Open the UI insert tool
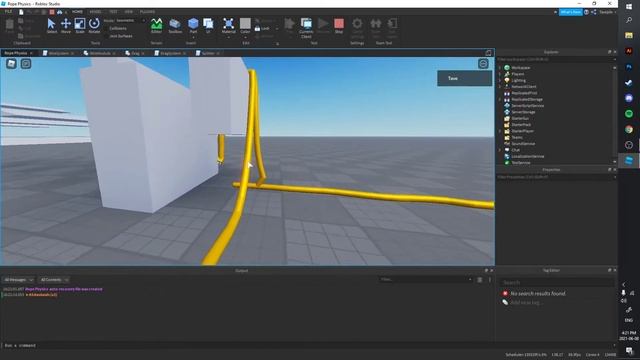Viewport: 640px width, 360px height. 208,26
